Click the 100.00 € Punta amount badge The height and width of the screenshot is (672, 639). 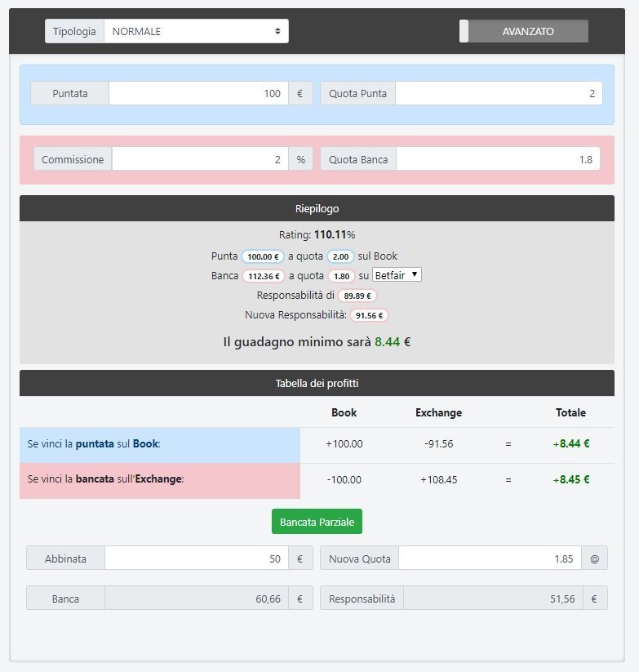[x=263, y=256]
